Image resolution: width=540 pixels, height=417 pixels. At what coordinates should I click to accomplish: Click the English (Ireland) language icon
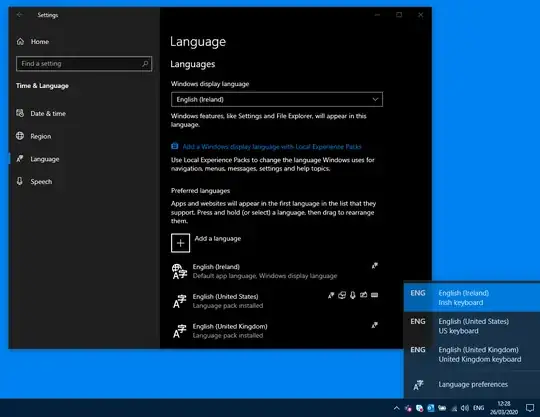coord(179,271)
